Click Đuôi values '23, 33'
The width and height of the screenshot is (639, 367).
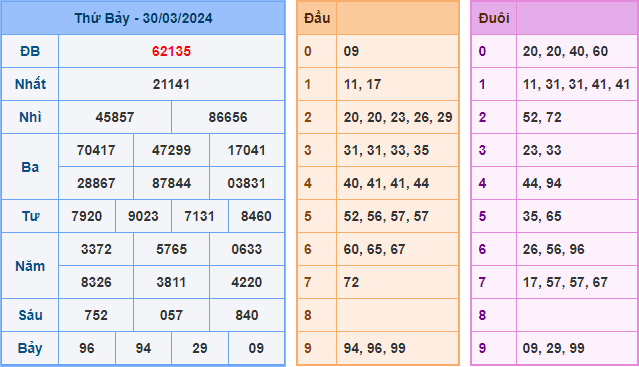point(542,150)
